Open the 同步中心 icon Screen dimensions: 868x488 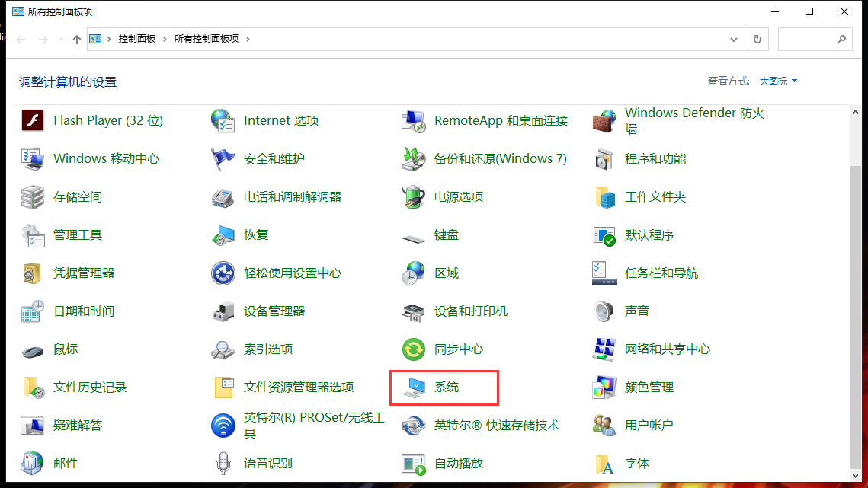coord(414,349)
